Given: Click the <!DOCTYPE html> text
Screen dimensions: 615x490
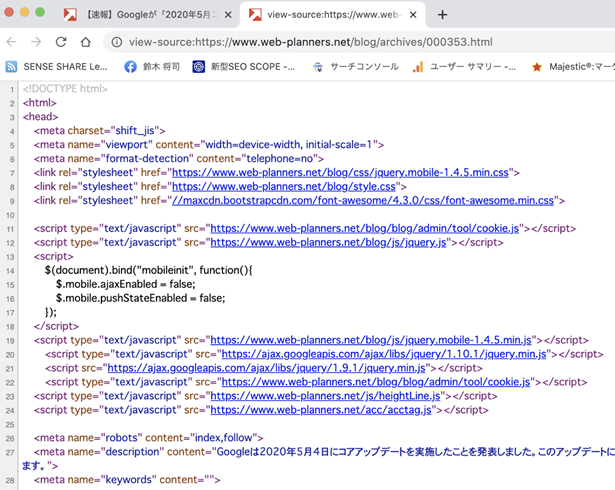Looking at the screenshot, I should pyautogui.click(x=65, y=89).
